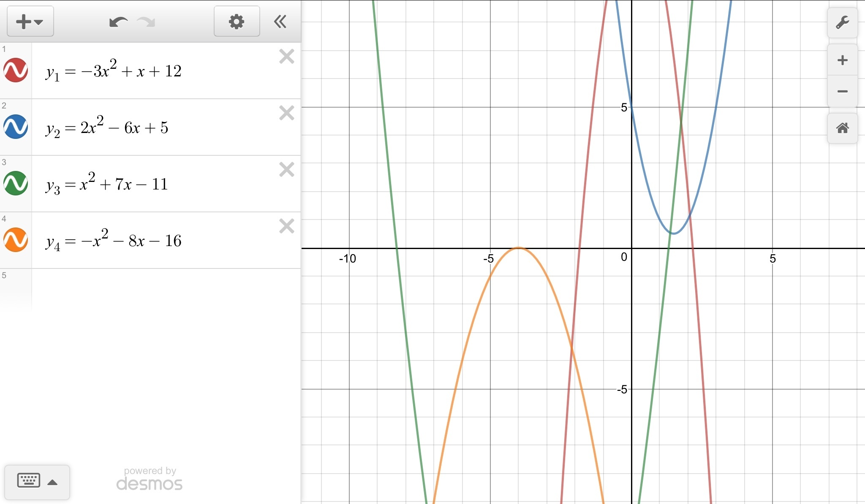865x504 pixels.
Task: Delete expression y1 with its X
Action: click(x=287, y=57)
